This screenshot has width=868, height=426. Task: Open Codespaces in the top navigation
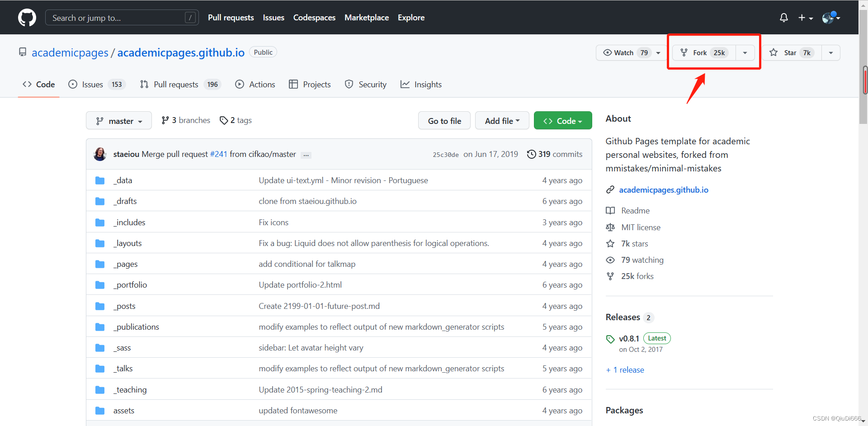[x=314, y=18]
